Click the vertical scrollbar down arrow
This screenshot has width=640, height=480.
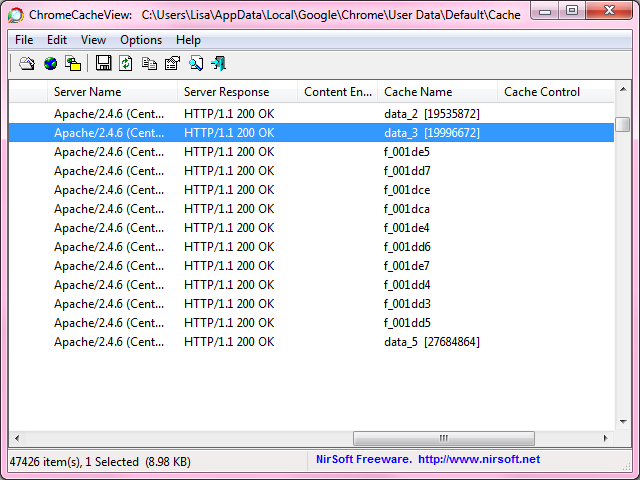coord(623,422)
